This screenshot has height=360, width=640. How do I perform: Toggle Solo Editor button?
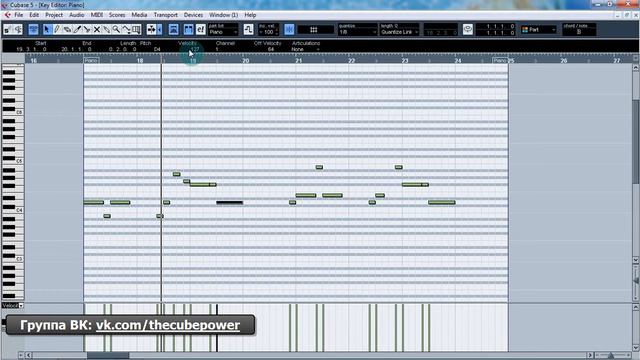[x=7, y=29]
